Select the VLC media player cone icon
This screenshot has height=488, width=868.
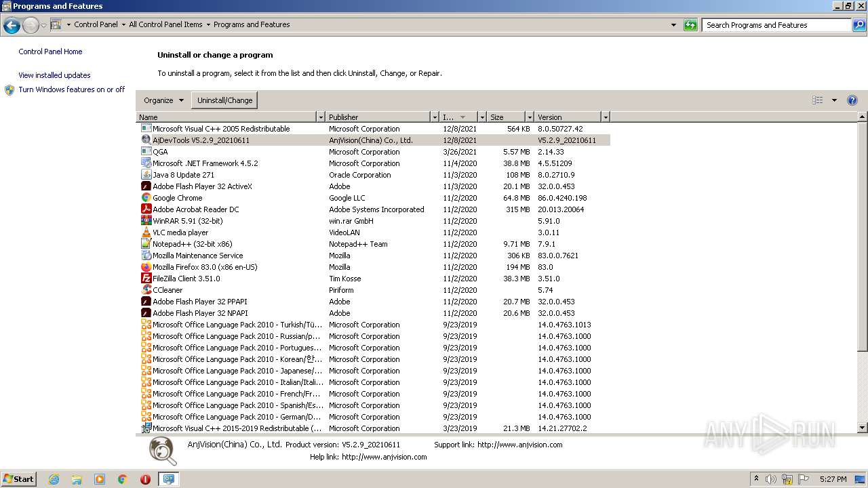click(x=146, y=232)
